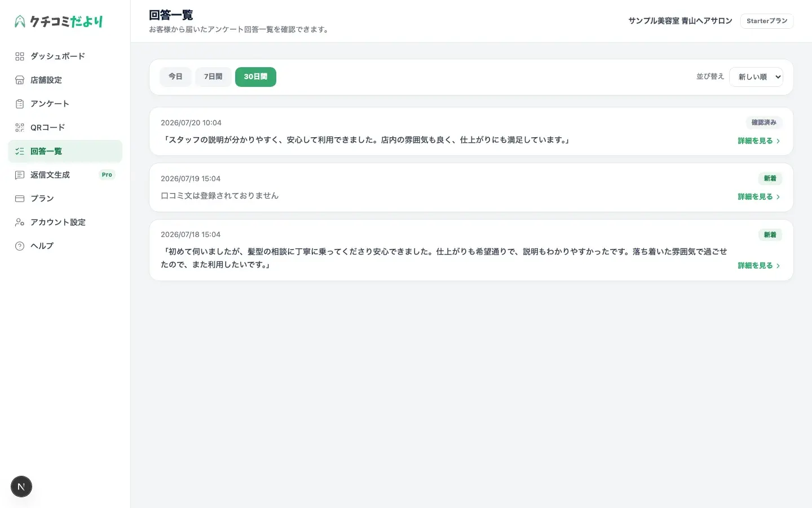Image resolution: width=812 pixels, height=508 pixels.
Task: Click the 確認済み status badge
Action: (764, 122)
